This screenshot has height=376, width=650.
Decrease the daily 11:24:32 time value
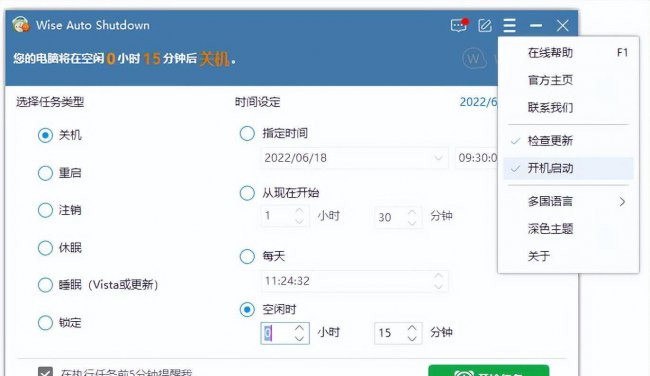tap(438, 286)
